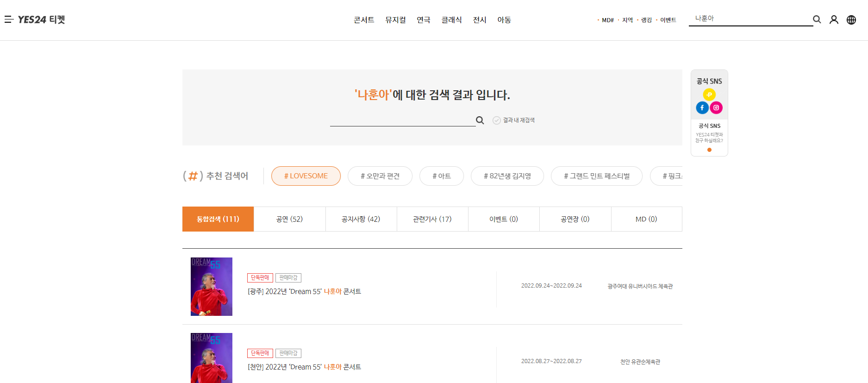Click the header search magnifier icon
868x383 pixels.
[x=817, y=19]
